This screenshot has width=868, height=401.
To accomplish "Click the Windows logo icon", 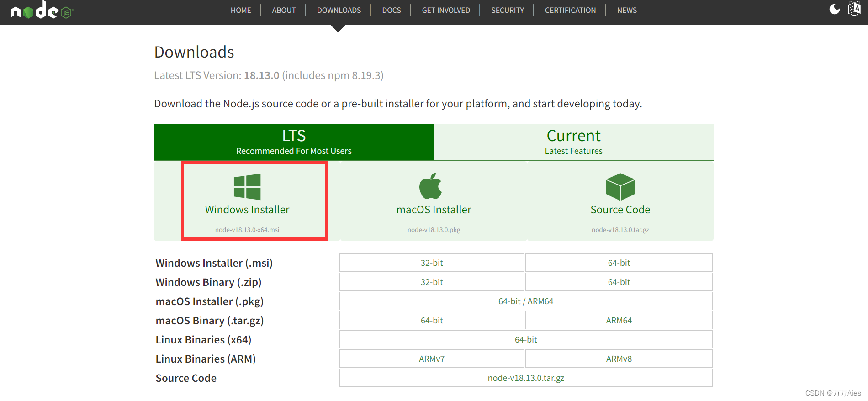I will coord(247,186).
